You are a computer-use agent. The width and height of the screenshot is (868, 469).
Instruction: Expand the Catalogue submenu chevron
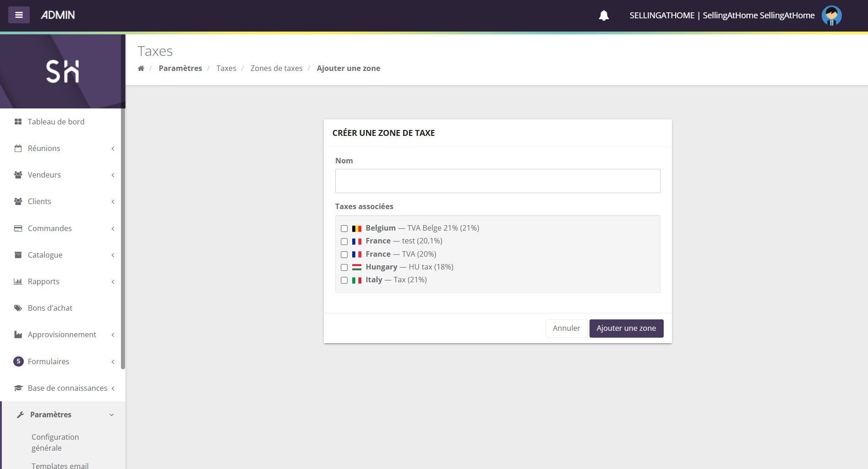pyautogui.click(x=113, y=255)
